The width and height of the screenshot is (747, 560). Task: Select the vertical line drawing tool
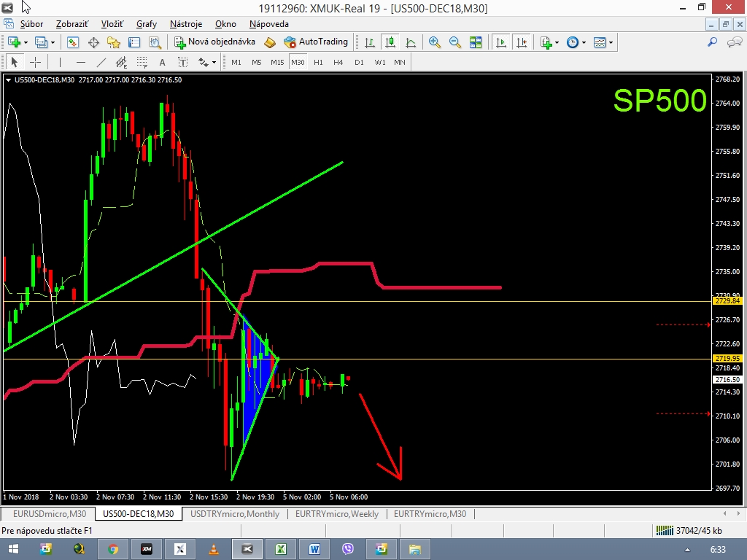click(60, 63)
